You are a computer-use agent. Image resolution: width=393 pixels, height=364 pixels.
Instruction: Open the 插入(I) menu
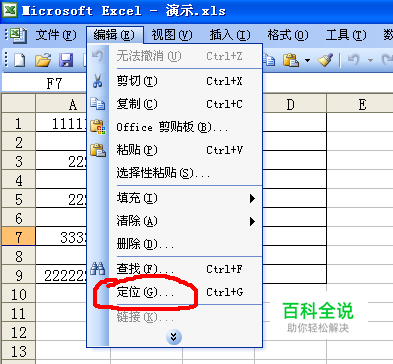[x=230, y=35]
